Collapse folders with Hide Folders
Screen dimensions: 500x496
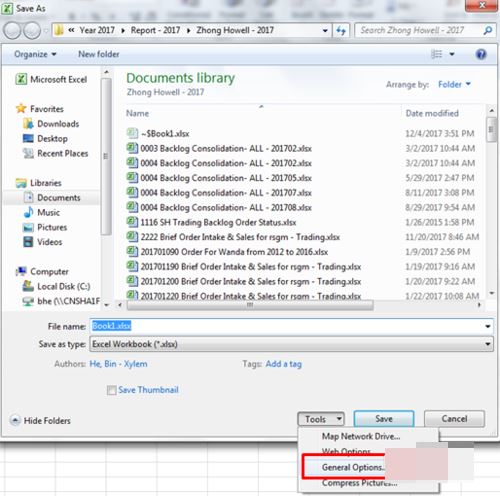pyautogui.click(x=41, y=421)
